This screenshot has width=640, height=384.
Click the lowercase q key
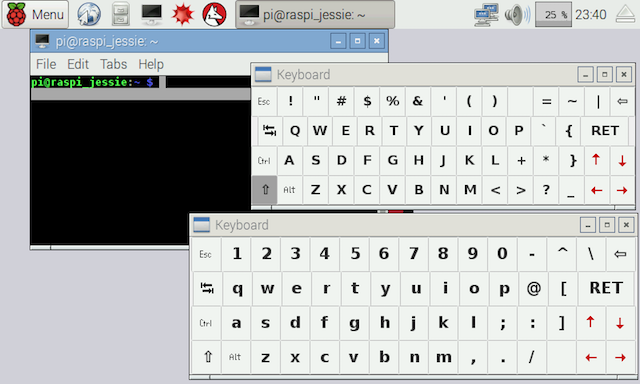click(237, 289)
